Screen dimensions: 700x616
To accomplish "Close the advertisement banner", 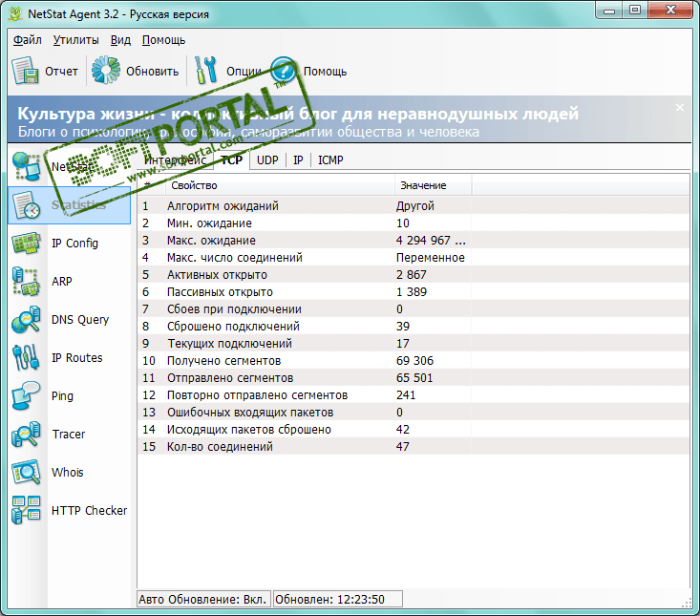I will coord(679,108).
